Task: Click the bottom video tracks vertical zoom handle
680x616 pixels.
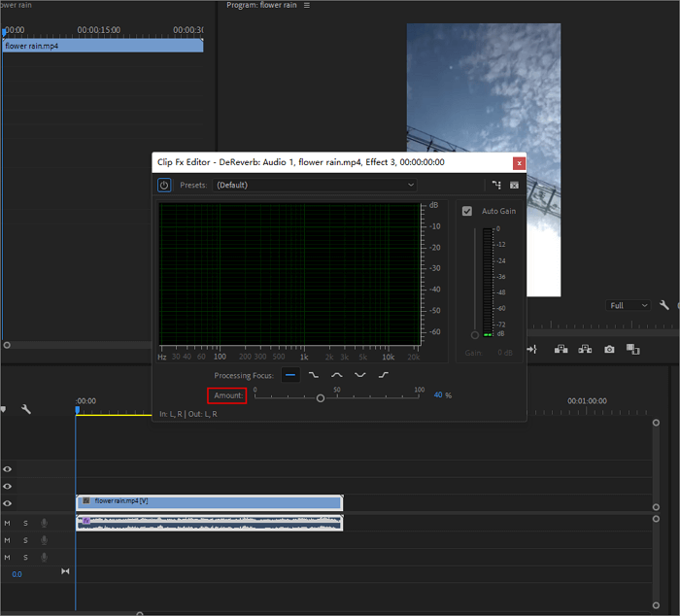Action: [x=656, y=507]
